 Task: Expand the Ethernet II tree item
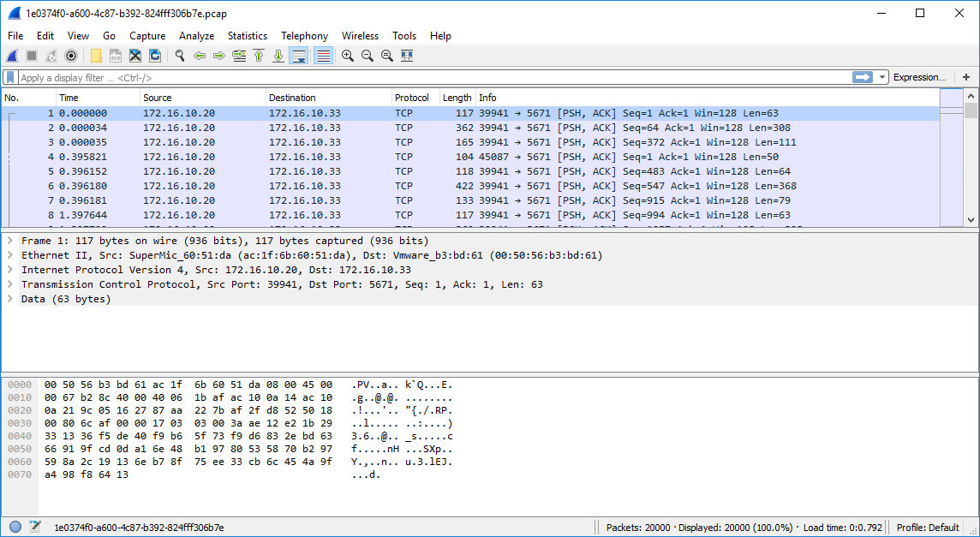pyautogui.click(x=10, y=255)
